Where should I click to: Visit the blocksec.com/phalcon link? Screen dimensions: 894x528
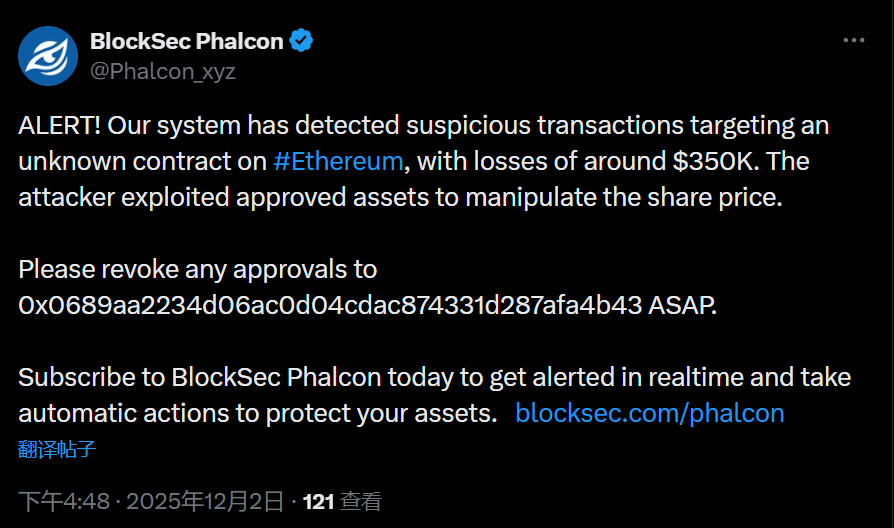(649, 412)
